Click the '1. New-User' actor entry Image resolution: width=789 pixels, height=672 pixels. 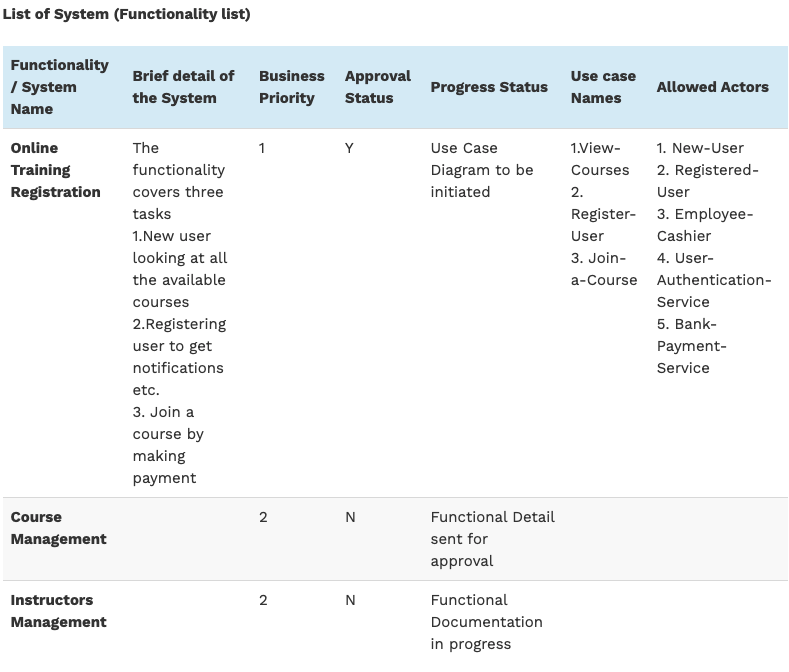700,148
